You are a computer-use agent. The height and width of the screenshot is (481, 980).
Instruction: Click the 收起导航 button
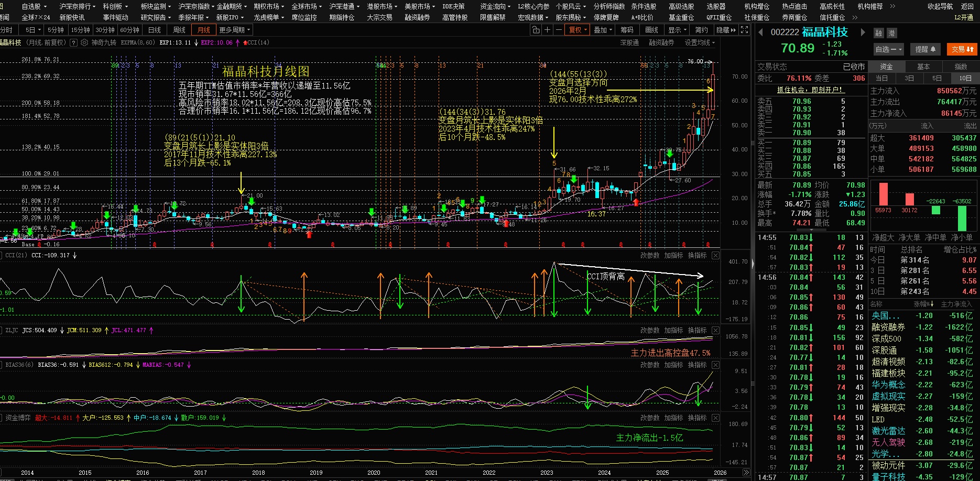pyautogui.click(x=940, y=6)
